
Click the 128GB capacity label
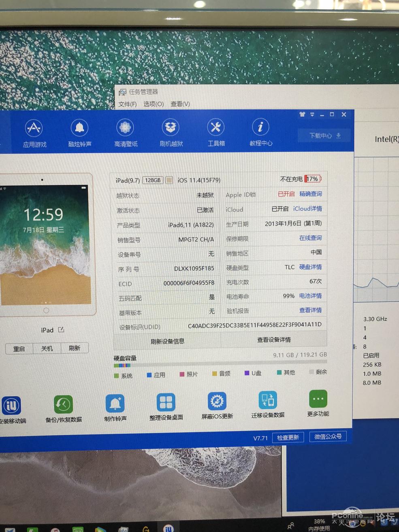153,180
